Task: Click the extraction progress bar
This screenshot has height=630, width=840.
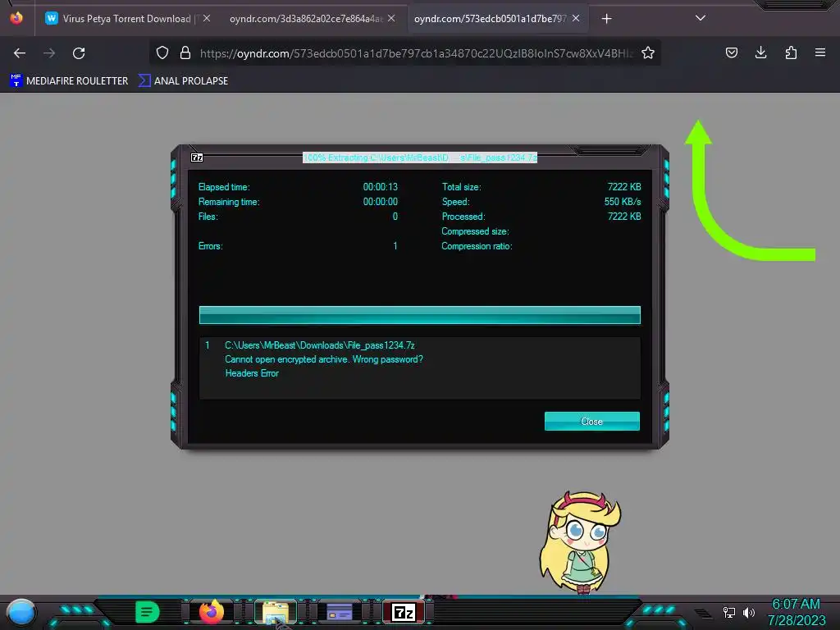Action: coord(419,315)
